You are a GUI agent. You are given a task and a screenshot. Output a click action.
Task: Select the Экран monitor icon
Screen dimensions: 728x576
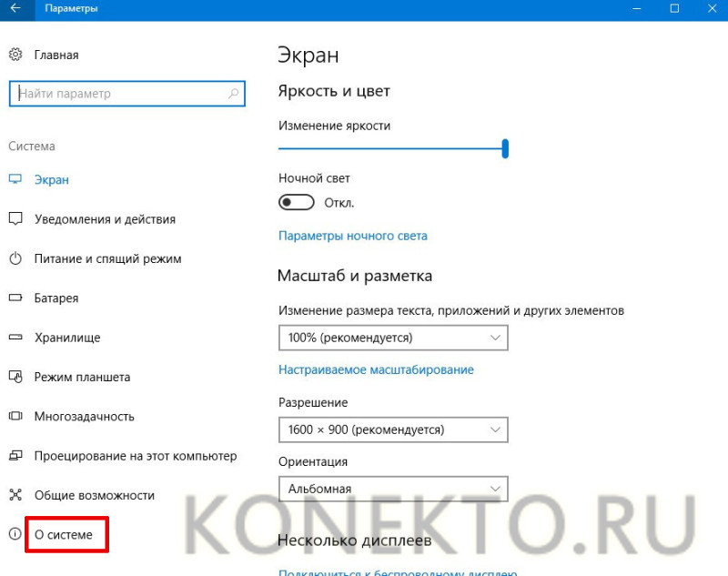tap(15, 179)
